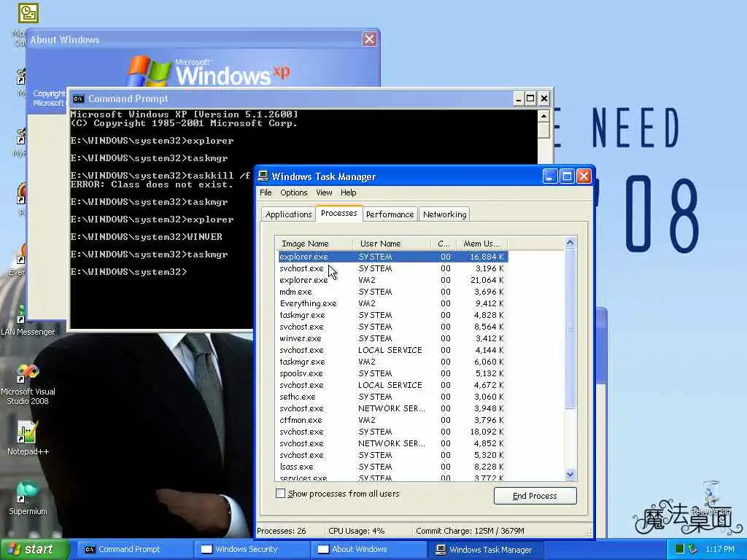Select the mdm.exe process row
This screenshot has width=747, height=560.
392,292
